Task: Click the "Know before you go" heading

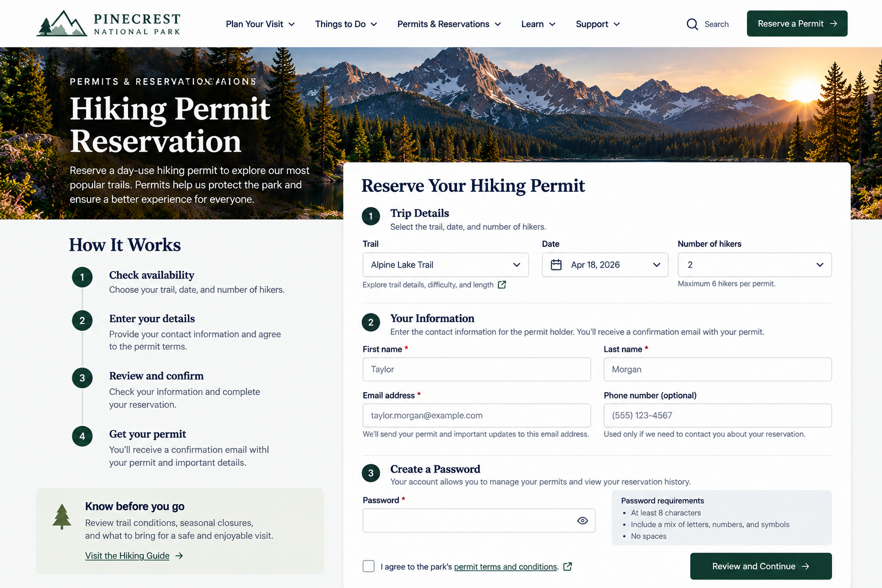Action: coord(135,506)
